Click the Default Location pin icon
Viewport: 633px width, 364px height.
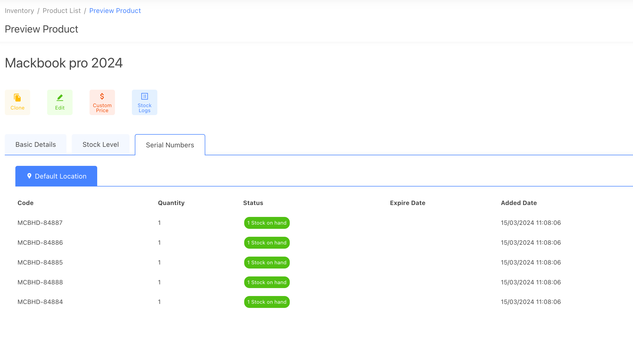[x=29, y=176]
